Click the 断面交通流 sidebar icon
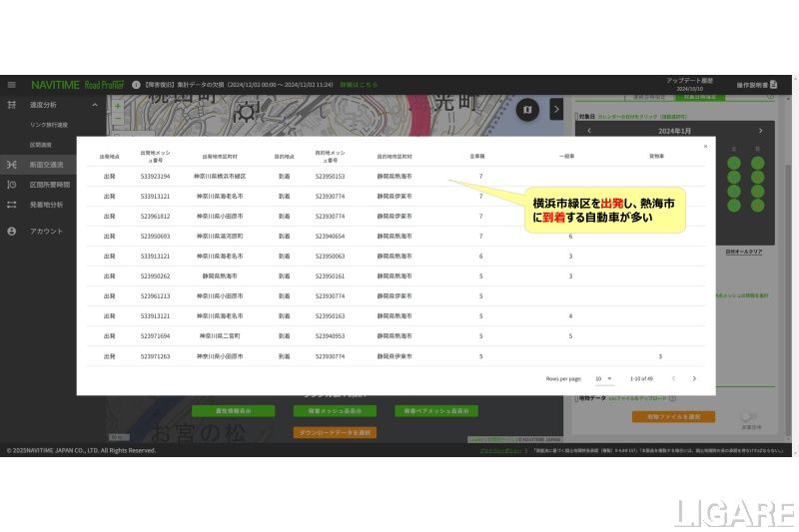The image size is (799, 532). click(12, 165)
